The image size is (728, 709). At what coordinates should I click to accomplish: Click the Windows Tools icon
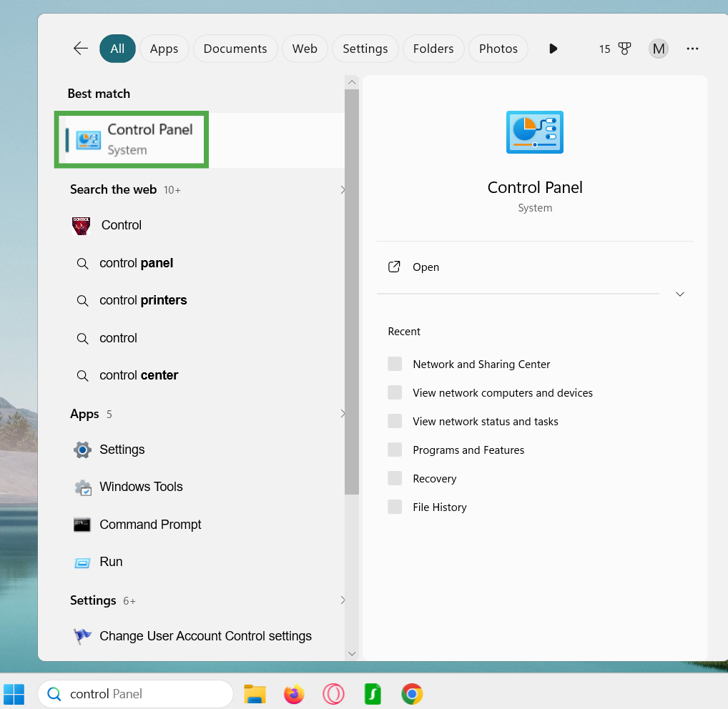click(83, 487)
